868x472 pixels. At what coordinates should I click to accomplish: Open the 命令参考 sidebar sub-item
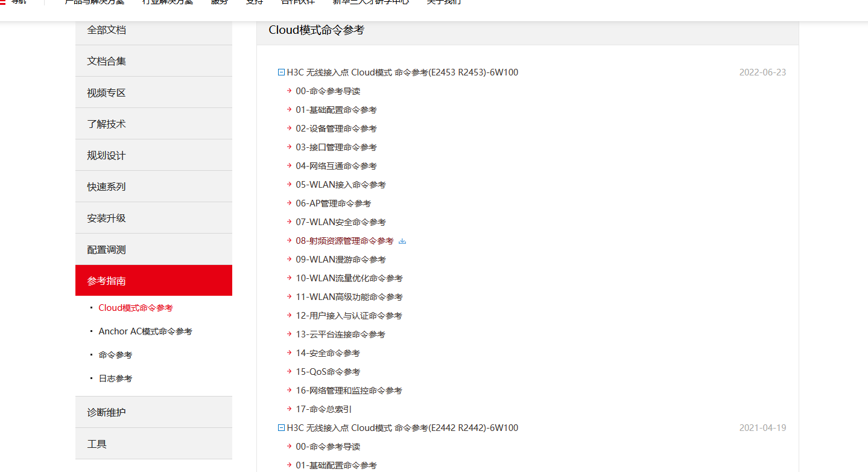coord(115,355)
